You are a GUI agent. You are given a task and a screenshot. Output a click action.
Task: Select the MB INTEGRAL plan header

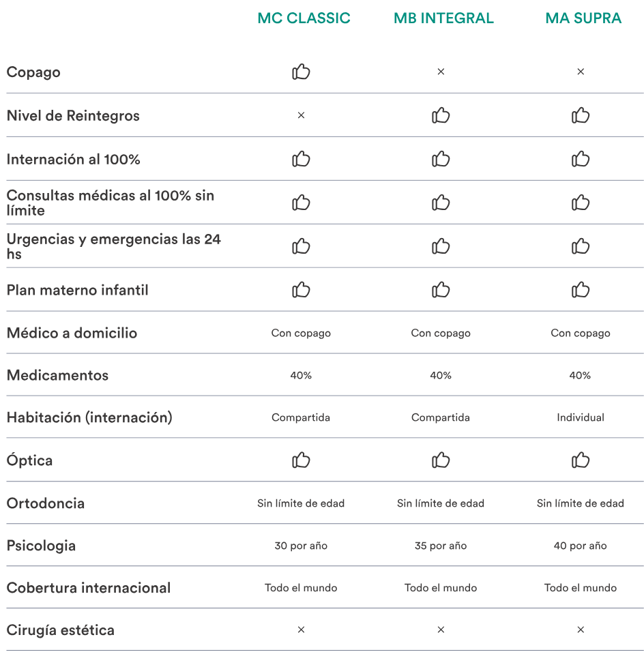coord(443,18)
